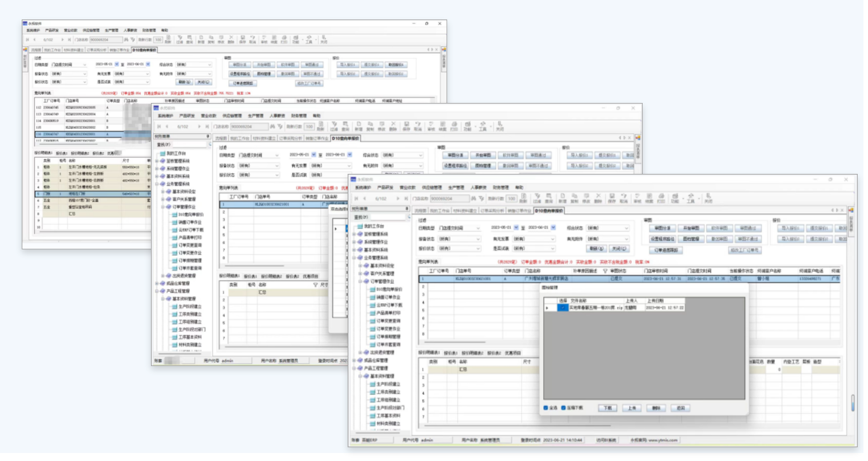This screenshot has height=461, width=868.
Task: Jump to first record arrow in front window
Action: 356,198
